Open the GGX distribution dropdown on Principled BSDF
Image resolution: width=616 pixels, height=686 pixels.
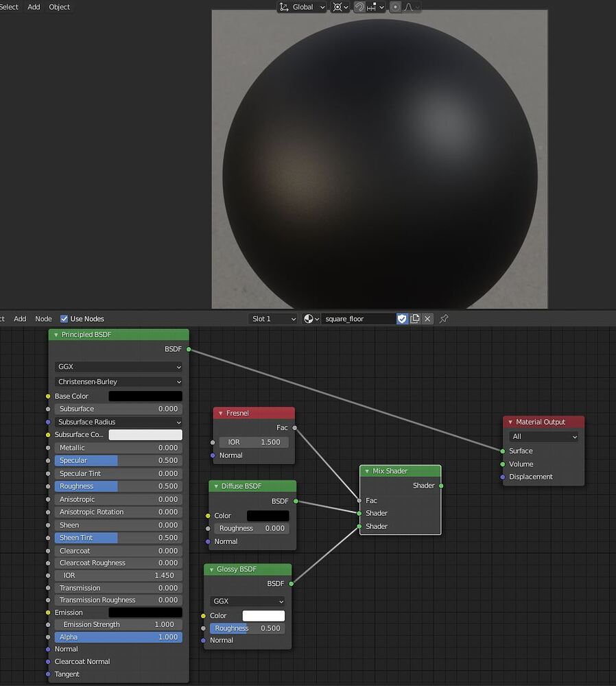[118, 367]
